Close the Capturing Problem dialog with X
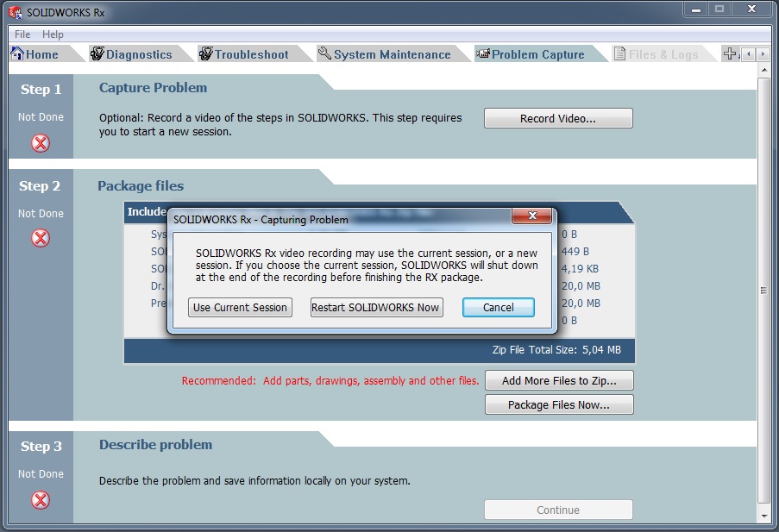Image resolution: width=779 pixels, height=532 pixels. tap(531, 216)
